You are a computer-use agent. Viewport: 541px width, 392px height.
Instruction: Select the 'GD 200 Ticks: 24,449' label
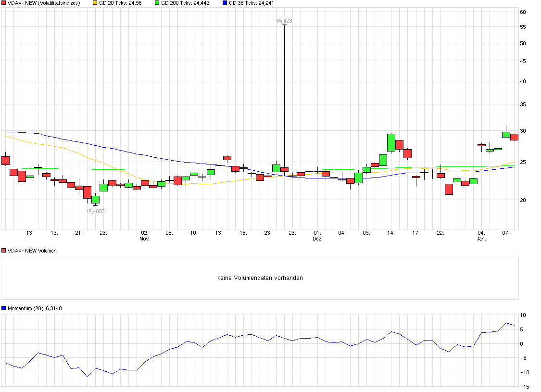click(x=185, y=3)
